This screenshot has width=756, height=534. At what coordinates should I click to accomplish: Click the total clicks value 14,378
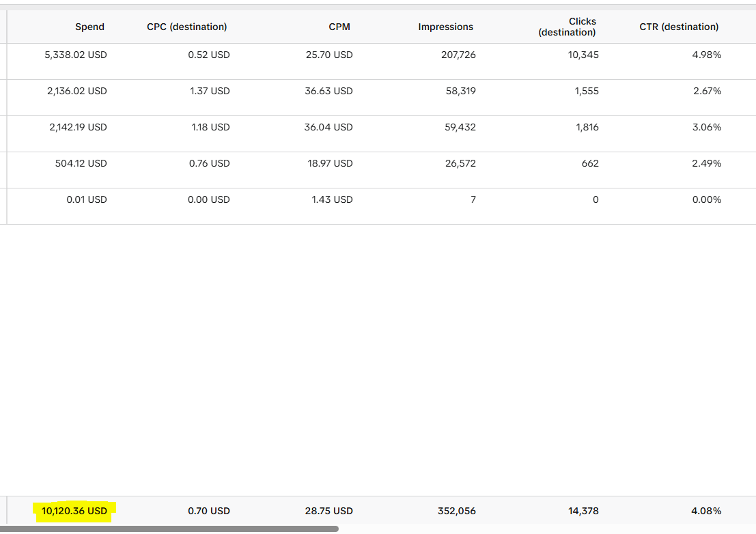click(583, 511)
